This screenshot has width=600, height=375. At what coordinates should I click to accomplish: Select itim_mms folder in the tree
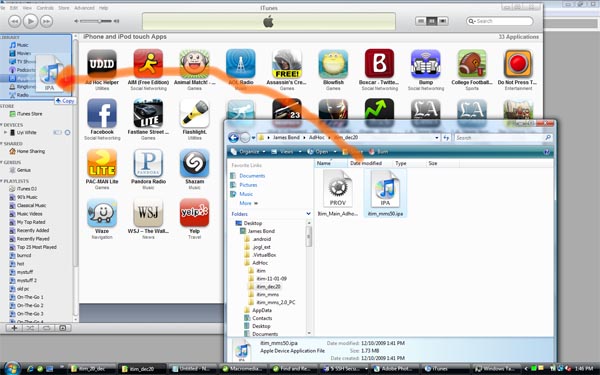[267, 294]
